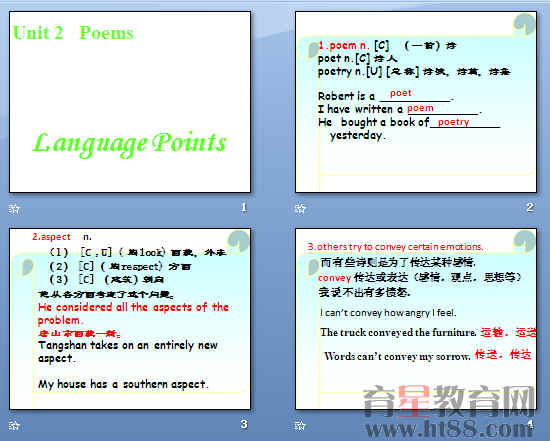Screen dimensions: 550x441
Task: Click the '3.others try to convey certain emotions' heading
Action: (x=395, y=247)
